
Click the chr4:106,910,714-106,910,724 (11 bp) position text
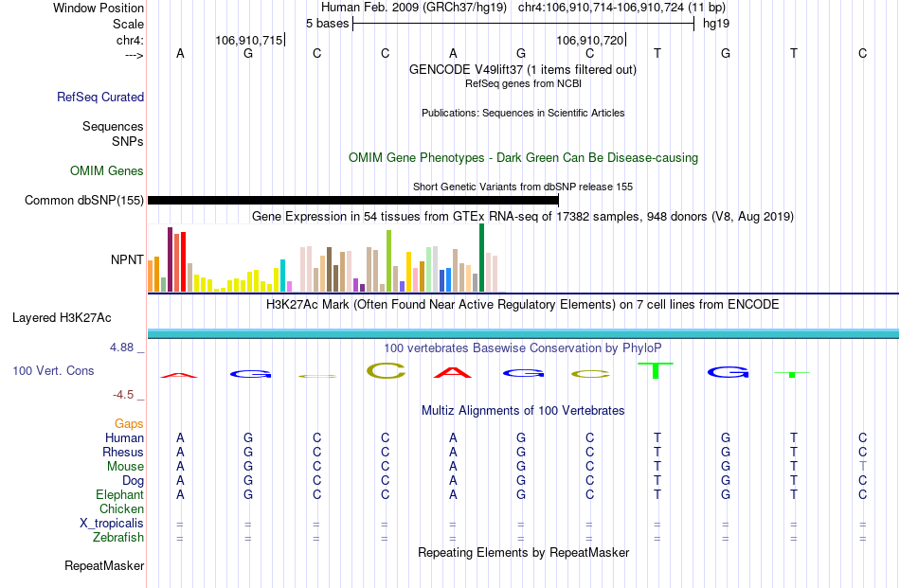[x=621, y=8]
